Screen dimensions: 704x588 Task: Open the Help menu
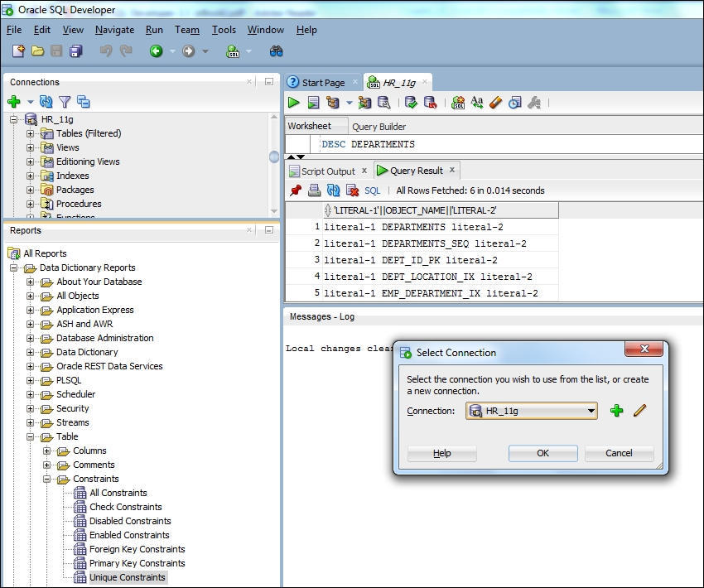click(x=306, y=30)
